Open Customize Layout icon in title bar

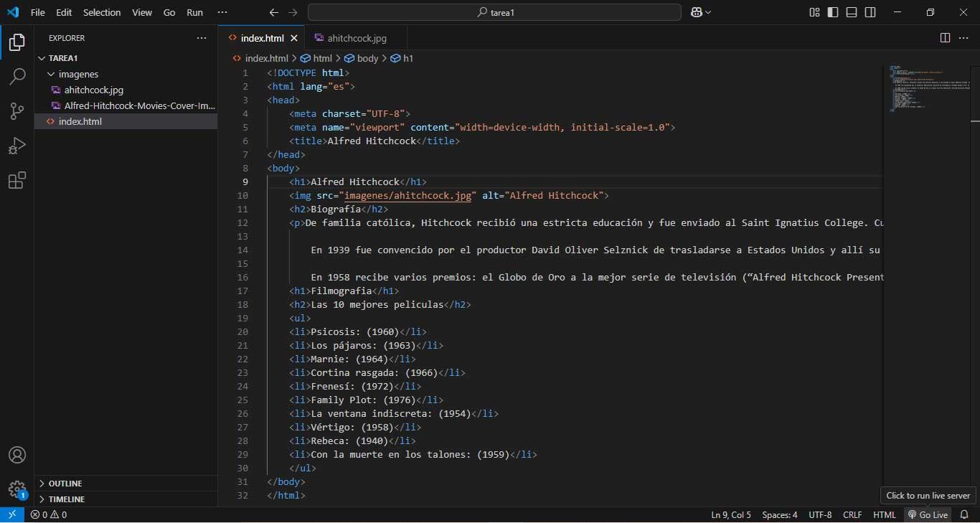[x=814, y=12]
